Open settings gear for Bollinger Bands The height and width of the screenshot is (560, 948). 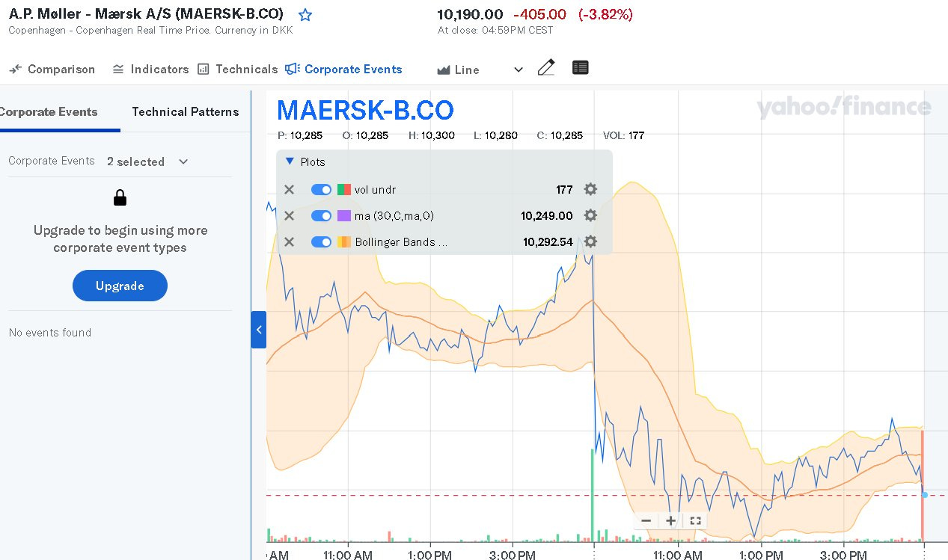[590, 241]
